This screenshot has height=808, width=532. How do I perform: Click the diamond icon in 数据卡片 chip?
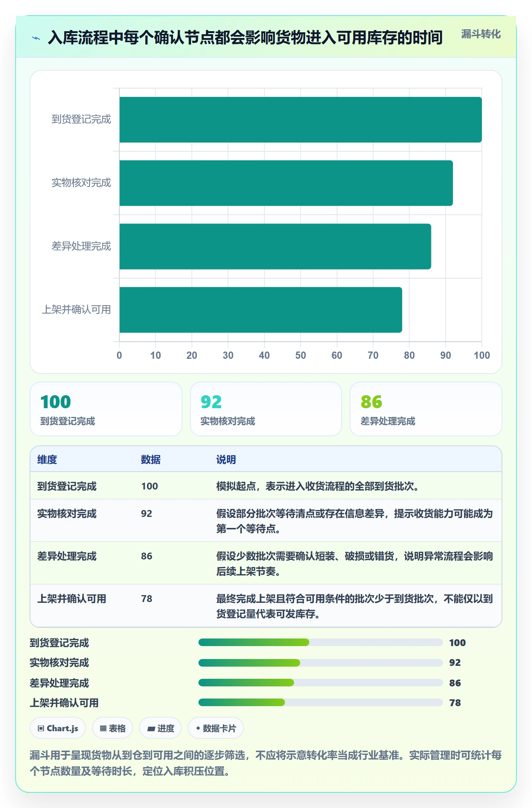(x=198, y=729)
